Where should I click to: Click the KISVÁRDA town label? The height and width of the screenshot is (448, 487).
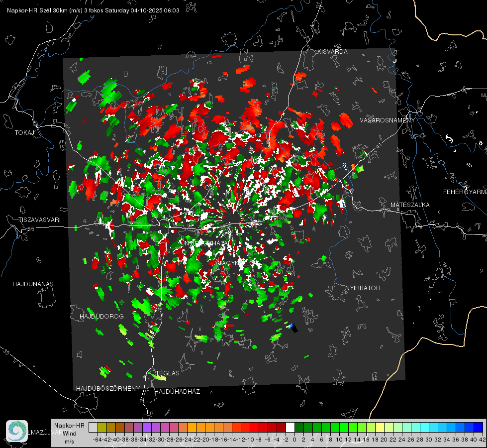(x=332, y=52)
